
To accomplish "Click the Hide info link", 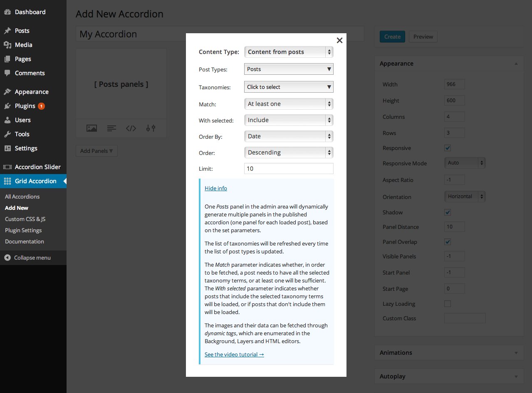I will [x=216, y=188].
